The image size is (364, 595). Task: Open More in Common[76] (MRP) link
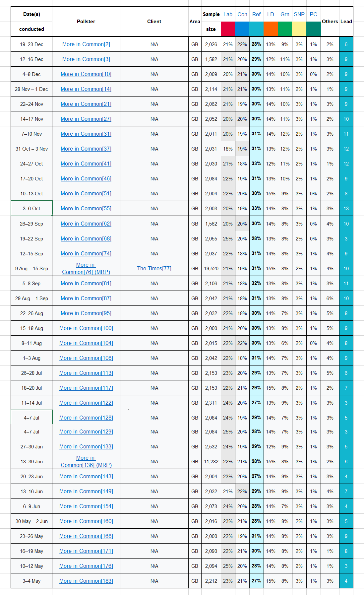(x=86, y=268)
